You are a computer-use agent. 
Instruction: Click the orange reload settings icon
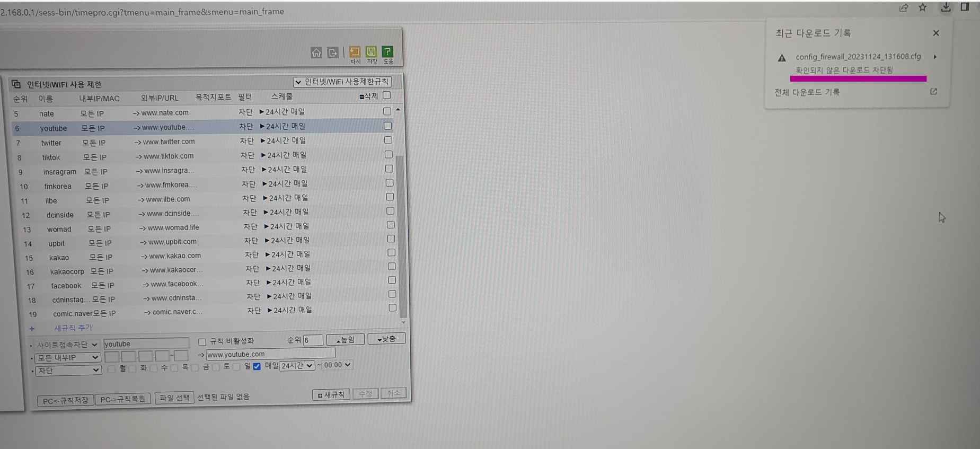pos(355,51)
